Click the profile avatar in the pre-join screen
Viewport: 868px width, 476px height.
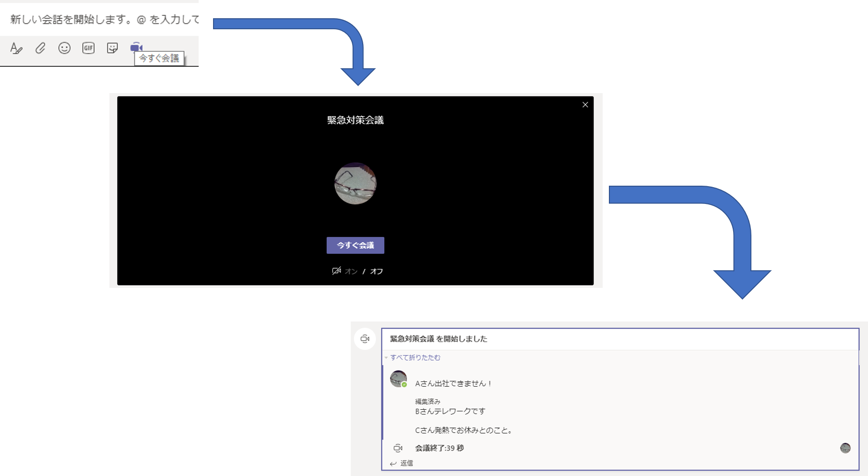[x=355, y=184]
